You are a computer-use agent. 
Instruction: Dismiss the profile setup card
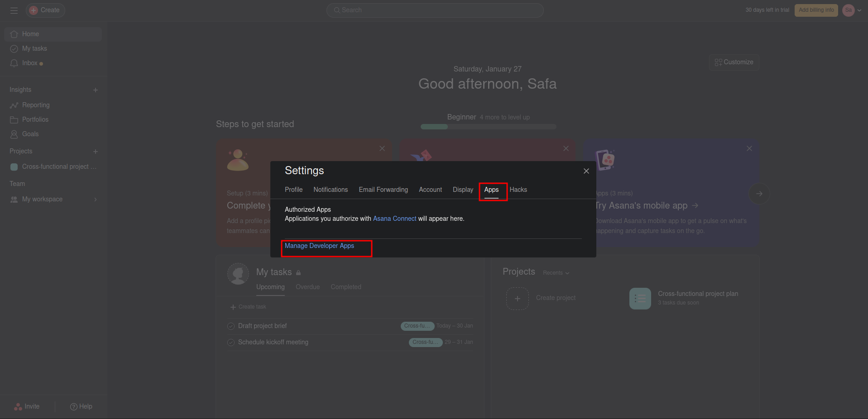click(x=382, y=148)
